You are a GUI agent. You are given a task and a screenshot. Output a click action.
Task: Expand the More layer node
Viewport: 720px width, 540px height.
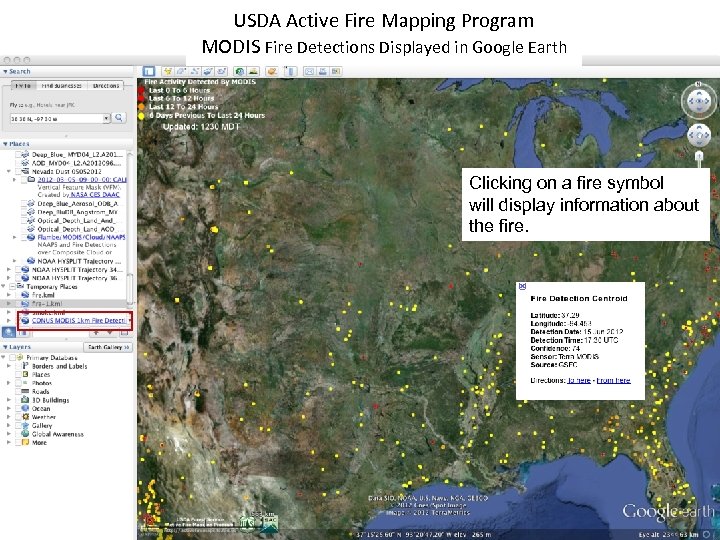[x=9, y=442]
